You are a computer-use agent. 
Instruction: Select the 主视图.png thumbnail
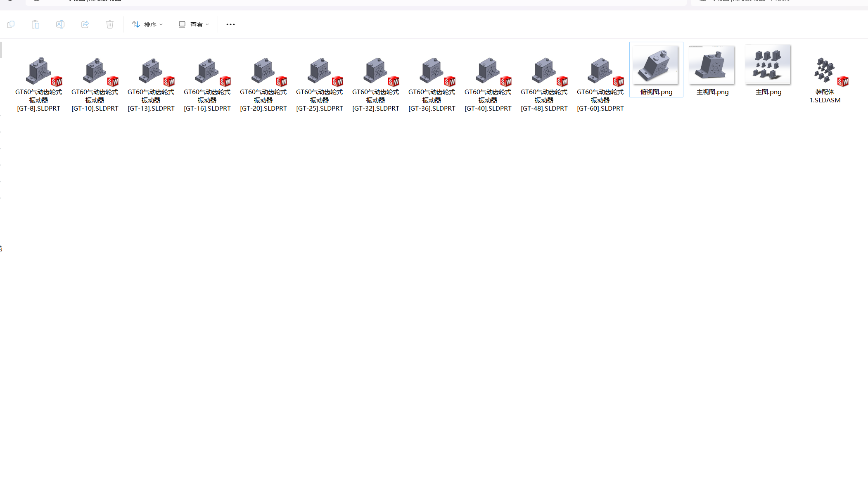(712, 66)
